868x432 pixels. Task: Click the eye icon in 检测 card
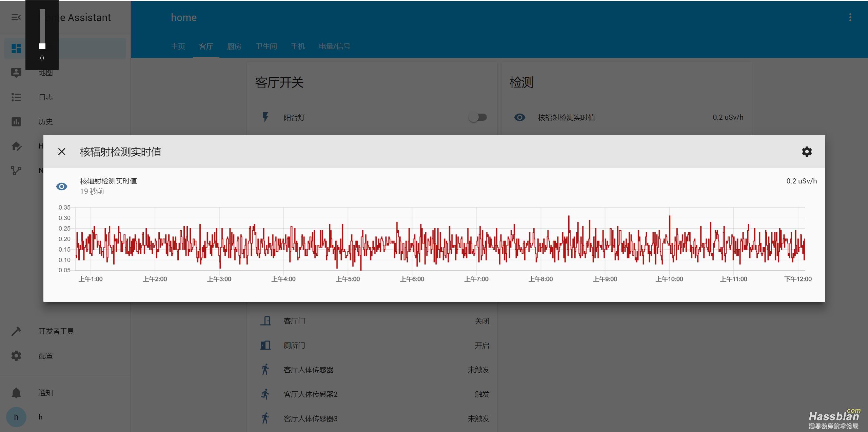[519, 117]
